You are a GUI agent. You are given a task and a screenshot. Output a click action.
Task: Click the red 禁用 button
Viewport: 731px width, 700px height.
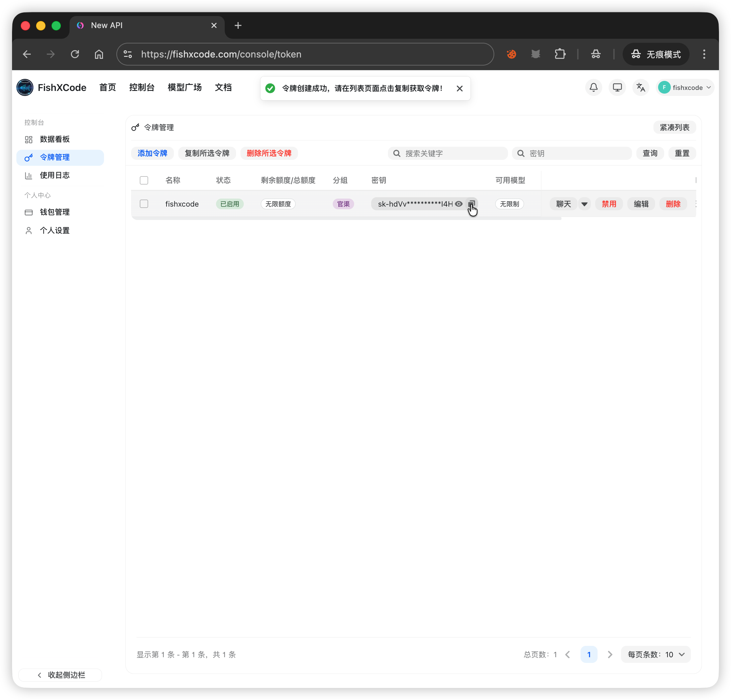pos(609,204)
